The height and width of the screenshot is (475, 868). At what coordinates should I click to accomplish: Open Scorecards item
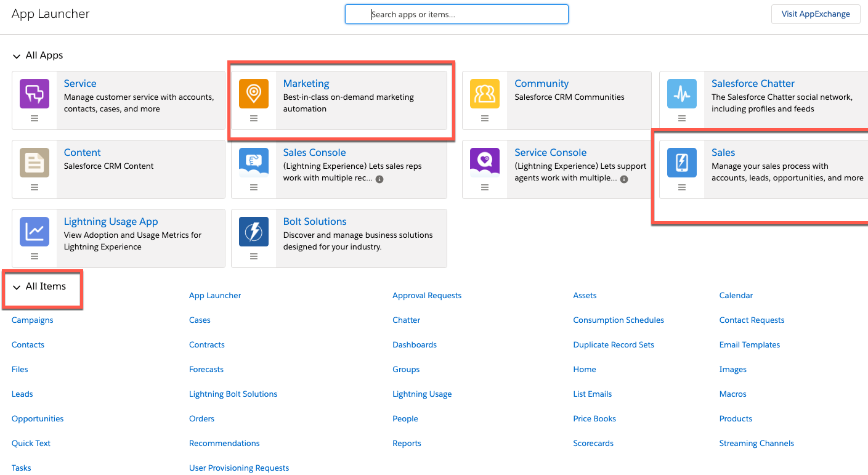pyautogui.click(x=593, y=444)
